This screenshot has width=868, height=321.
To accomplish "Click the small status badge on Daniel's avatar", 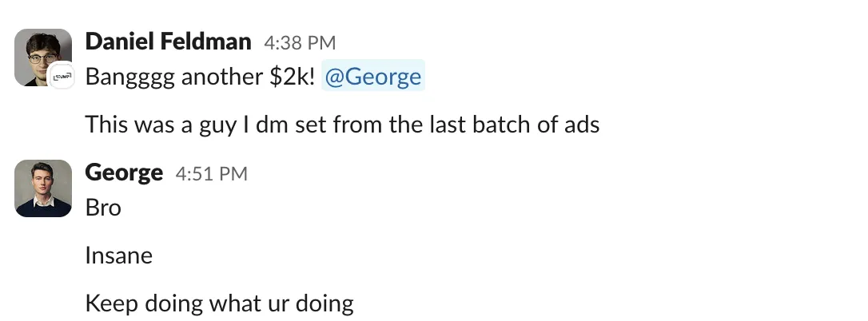I will [x=62, y=76].
